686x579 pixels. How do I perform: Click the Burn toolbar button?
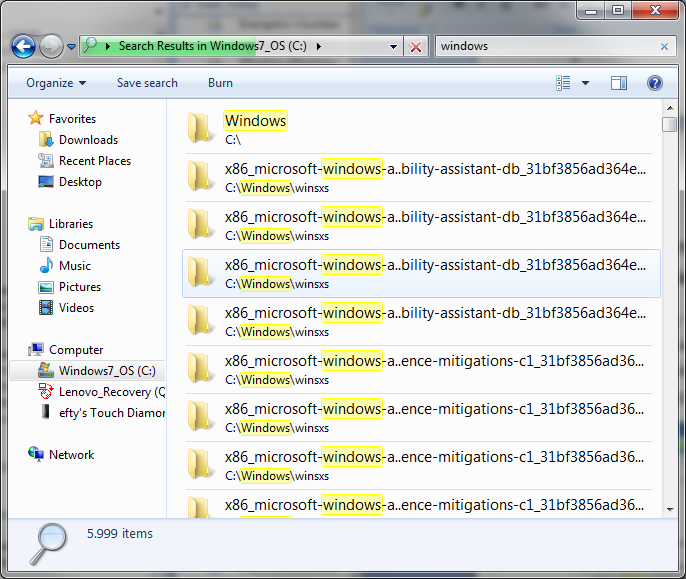pyautogui.click(x=220, y=83)
